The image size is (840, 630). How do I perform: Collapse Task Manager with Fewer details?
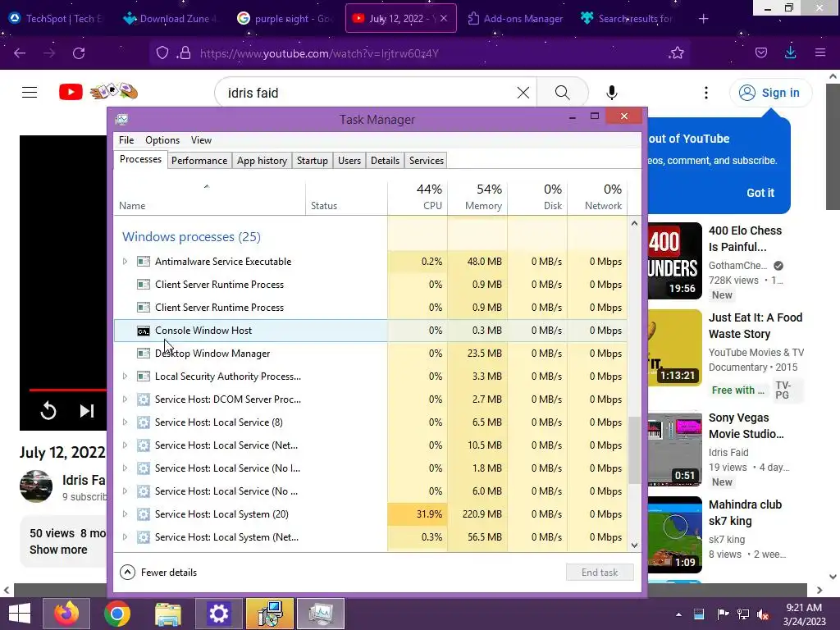[158, 572]
